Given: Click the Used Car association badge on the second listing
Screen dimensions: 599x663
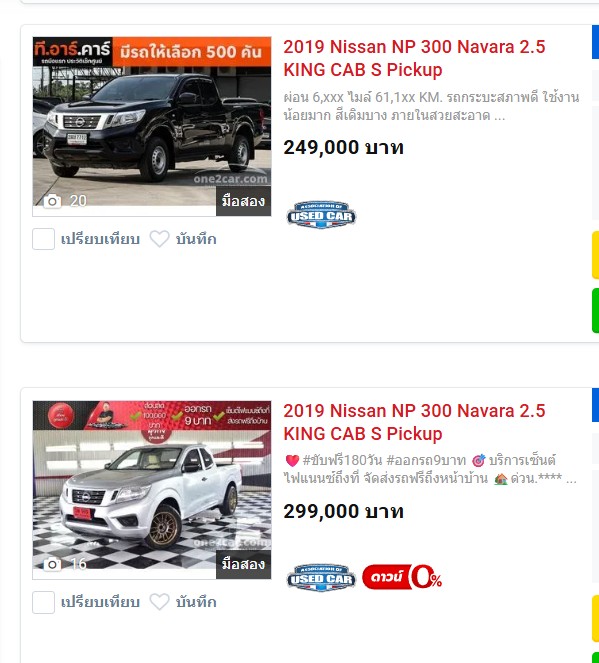Looking at the screenshot, I should (x=321, y=578).
